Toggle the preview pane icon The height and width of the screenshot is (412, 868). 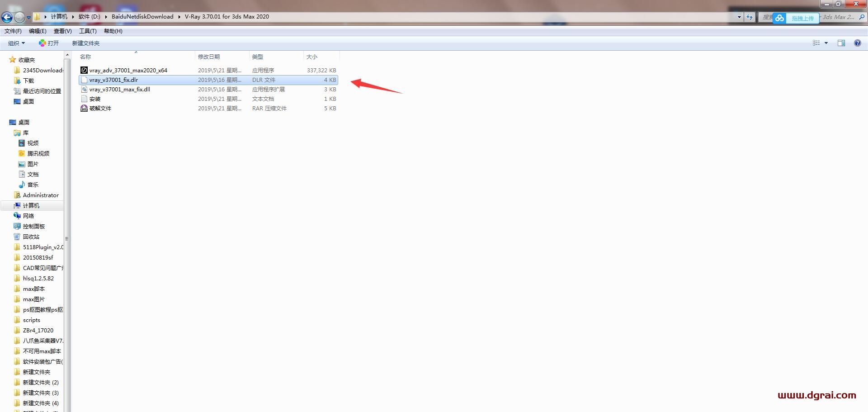(x=841, y=43)
